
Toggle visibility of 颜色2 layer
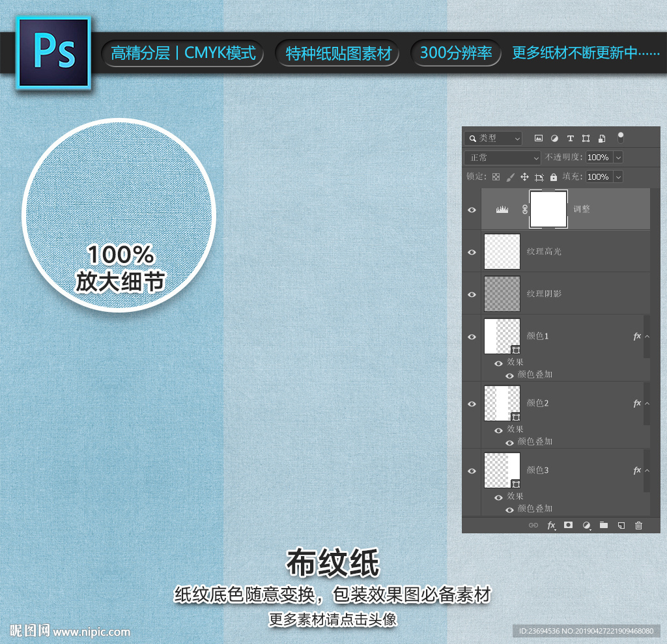tap(472, 404)
